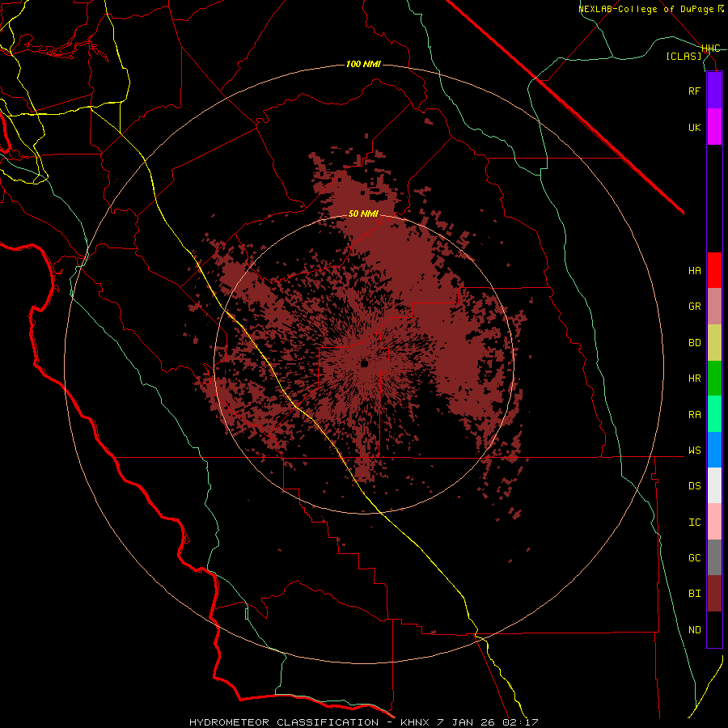Click the RA legend label

pyautogui.click(x=694, y=415)
